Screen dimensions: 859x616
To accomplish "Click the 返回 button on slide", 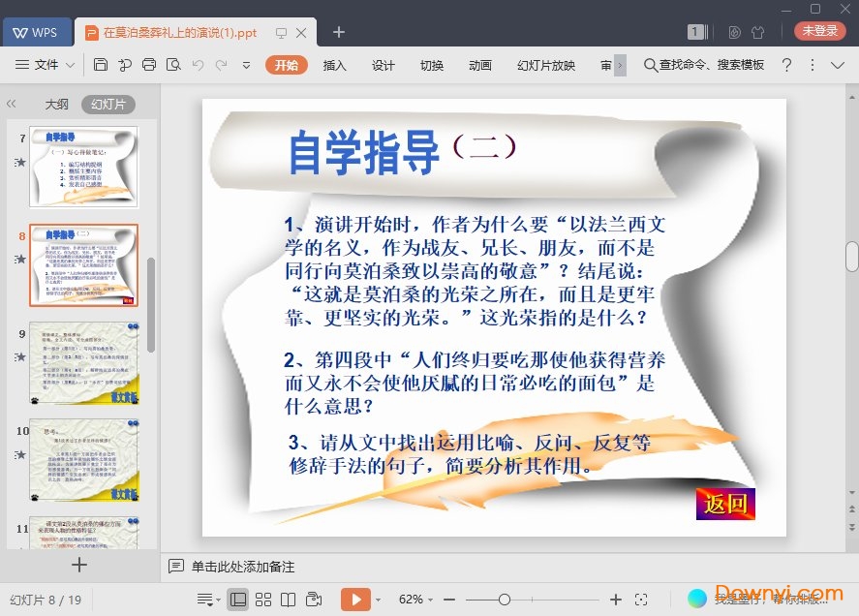I will coord(725,504).
